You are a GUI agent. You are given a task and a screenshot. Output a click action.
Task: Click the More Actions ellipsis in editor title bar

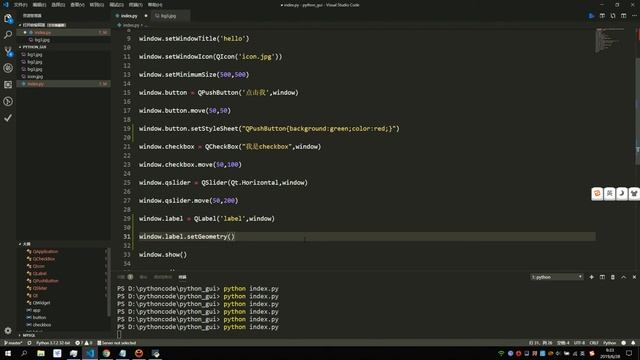634,16
